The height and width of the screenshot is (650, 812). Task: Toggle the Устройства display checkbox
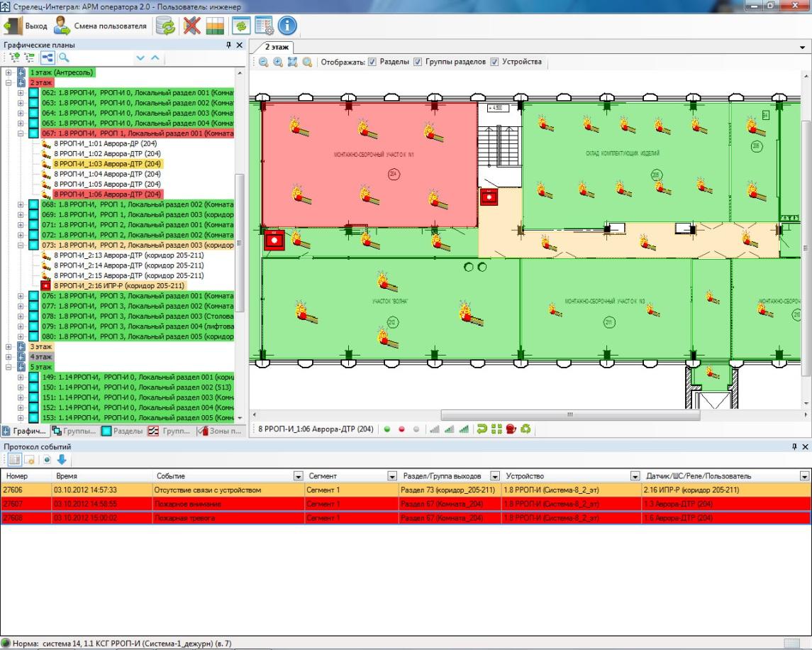(494, 62)
